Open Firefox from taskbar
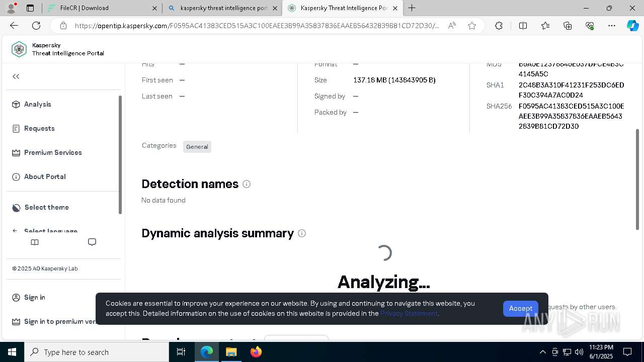 pyautogui.click(x=256, y=352)
